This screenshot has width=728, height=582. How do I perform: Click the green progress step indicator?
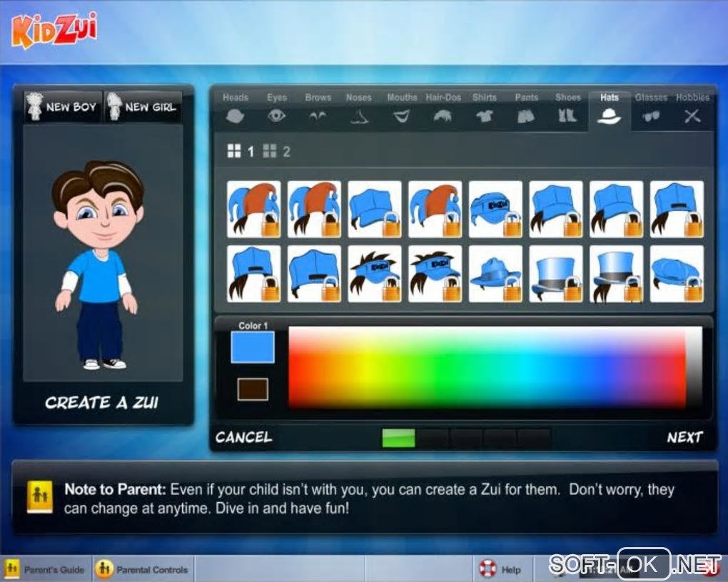coord(398,438)
